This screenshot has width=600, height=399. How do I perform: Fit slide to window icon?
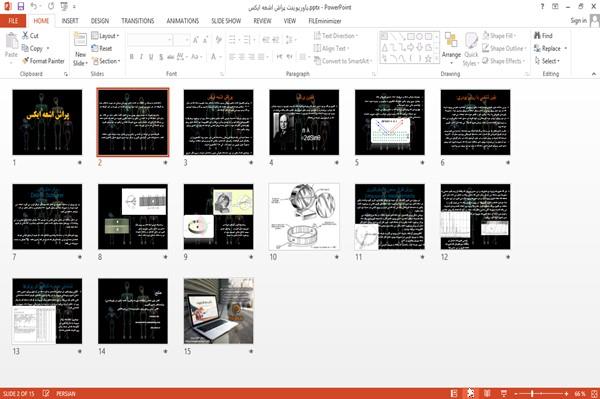click(594, 394)
